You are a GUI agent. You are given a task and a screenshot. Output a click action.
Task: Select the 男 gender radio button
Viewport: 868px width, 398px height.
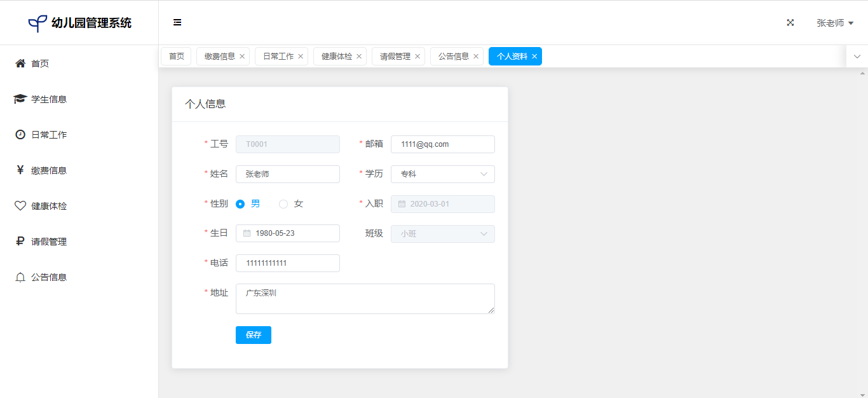point(240,204)
